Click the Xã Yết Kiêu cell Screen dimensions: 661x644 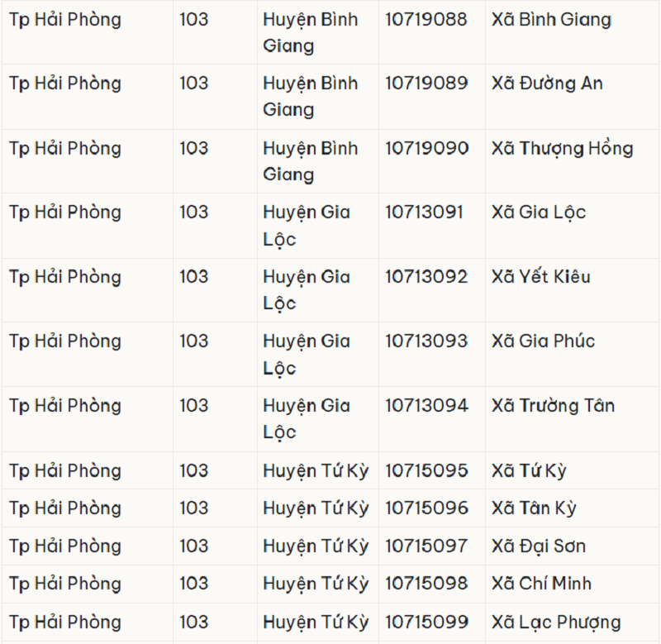coord(572,290)
